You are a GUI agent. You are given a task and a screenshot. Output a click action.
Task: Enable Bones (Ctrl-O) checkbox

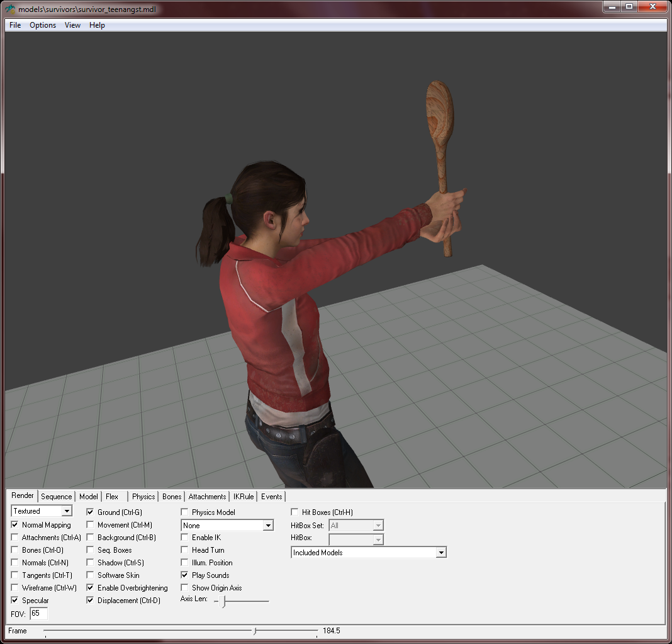(15, 550)
